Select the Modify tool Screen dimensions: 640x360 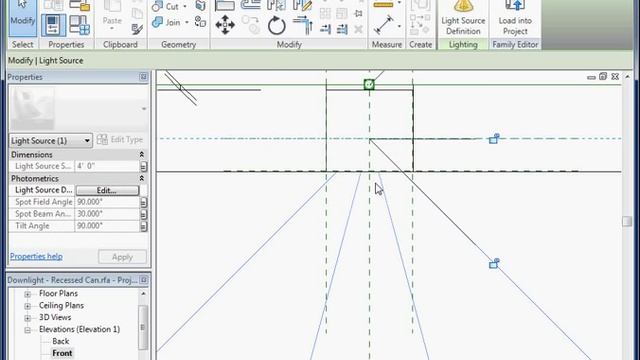[22, 17]
